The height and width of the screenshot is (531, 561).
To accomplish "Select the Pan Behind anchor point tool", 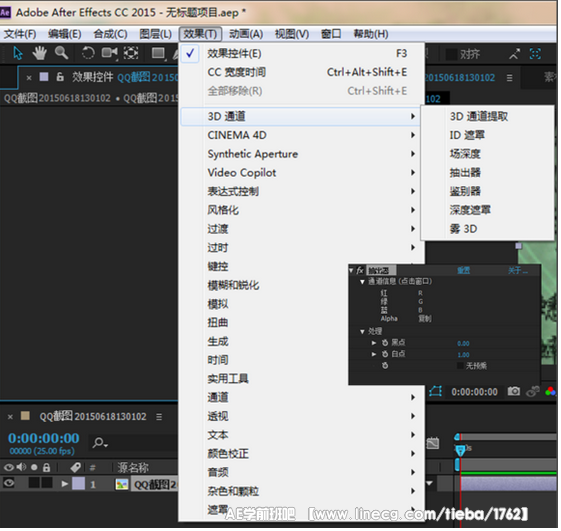I will (131, 53).
